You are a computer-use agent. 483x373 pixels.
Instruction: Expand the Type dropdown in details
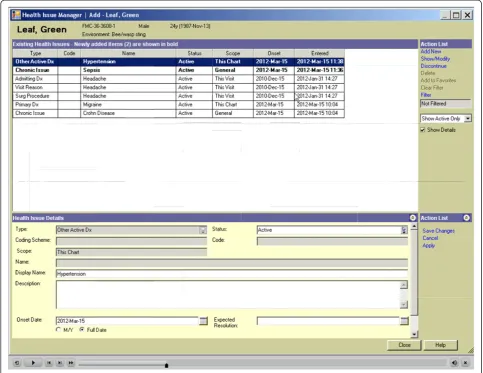coord(203,230)
